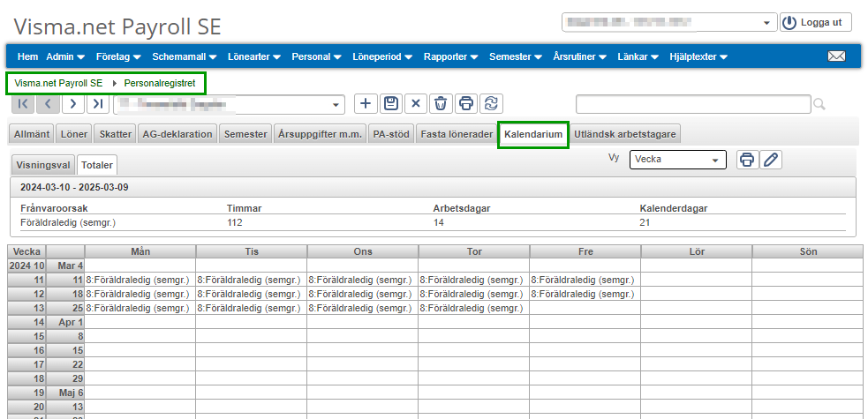Add a new employee with plus icon

coord(366,103)
